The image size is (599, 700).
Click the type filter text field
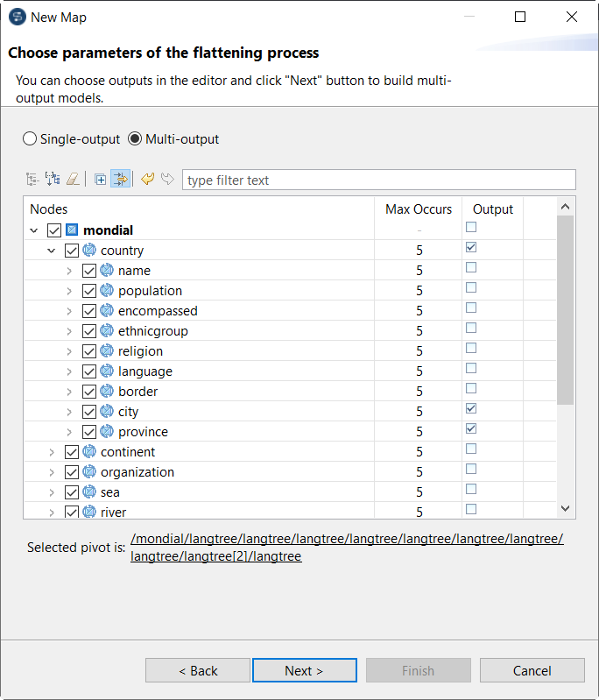click(x=378, y=180)
